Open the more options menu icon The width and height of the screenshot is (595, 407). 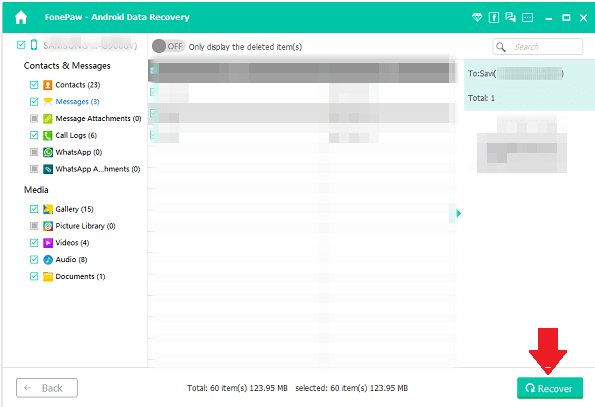point(527,17)
